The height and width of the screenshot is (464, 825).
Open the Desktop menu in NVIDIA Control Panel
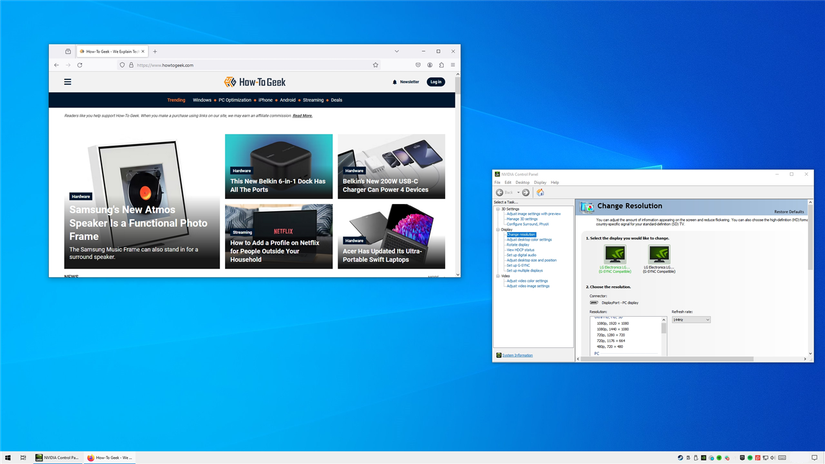coord(522,183)
